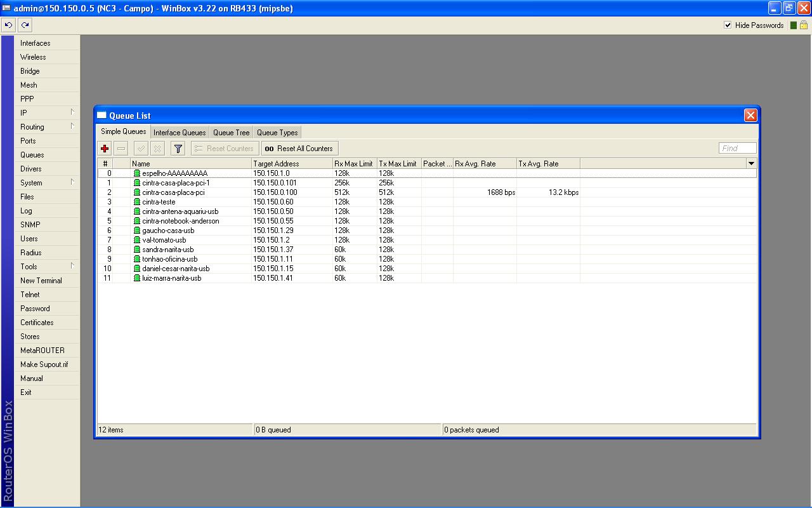Image resolution: width=812 pixels, height=508 pixels.
Task: Click the Redo arrow icon
Action: coord(25,25)
